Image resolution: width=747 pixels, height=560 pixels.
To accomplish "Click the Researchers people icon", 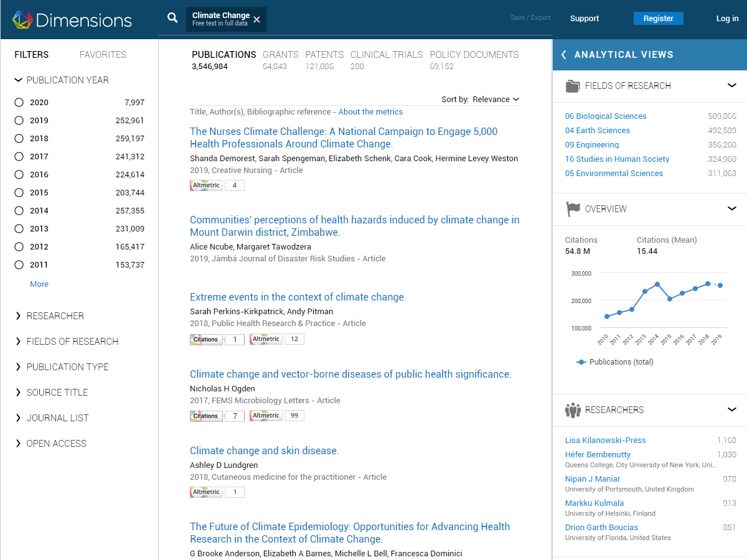I will pyautogui.click(x=572, y=410).
